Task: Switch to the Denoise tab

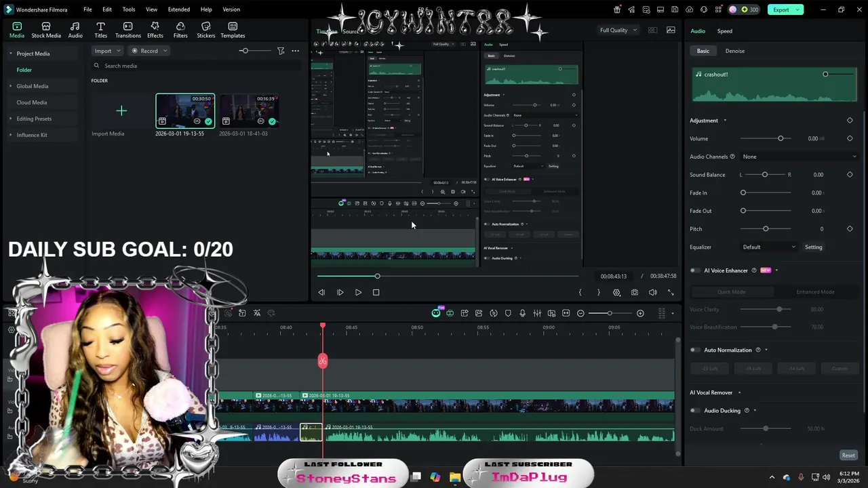Action: pyautogui.click(x=734, y=51)
